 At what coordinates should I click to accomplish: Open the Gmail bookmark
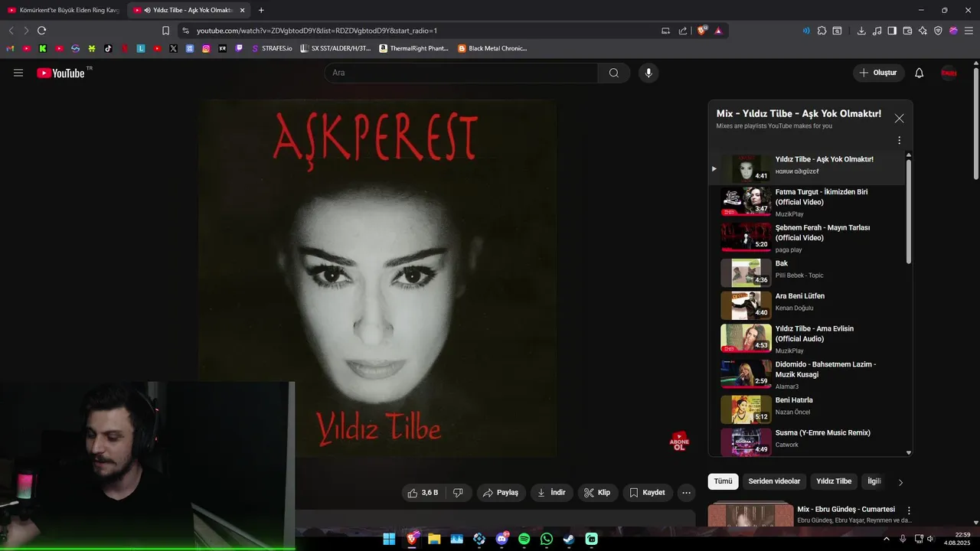[10, 48]
